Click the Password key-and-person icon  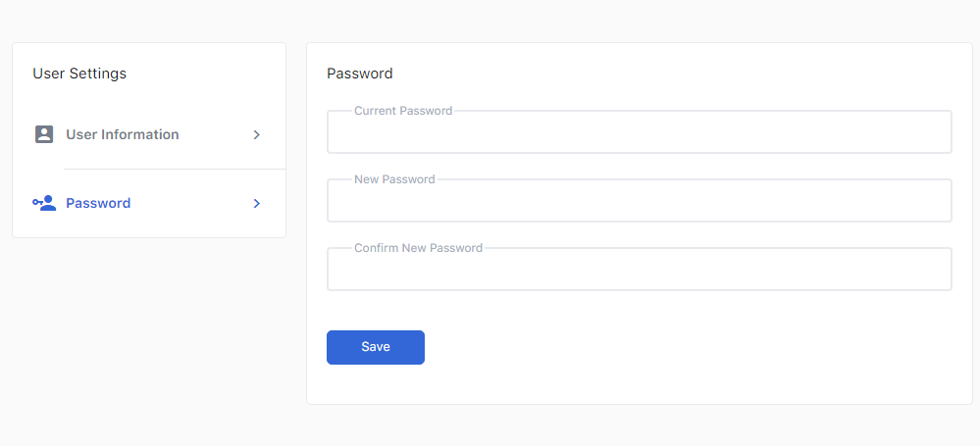pos(44,203)
